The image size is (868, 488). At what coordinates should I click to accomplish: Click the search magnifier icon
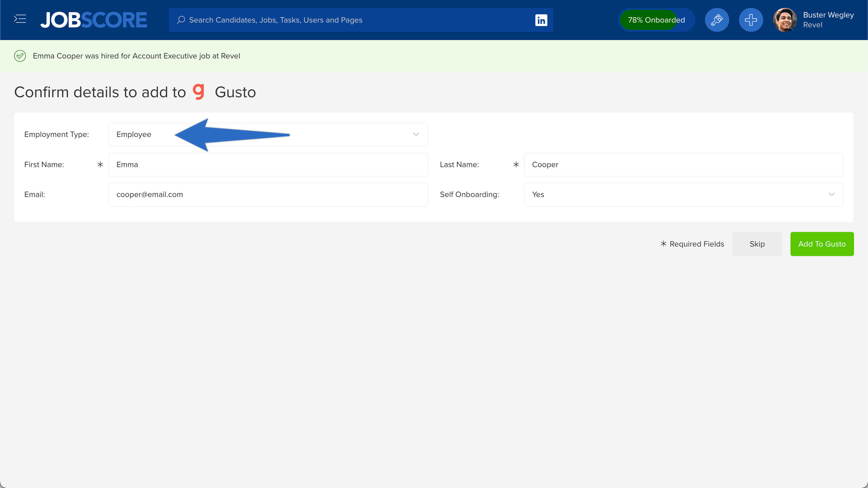click(x=181, y=20)
